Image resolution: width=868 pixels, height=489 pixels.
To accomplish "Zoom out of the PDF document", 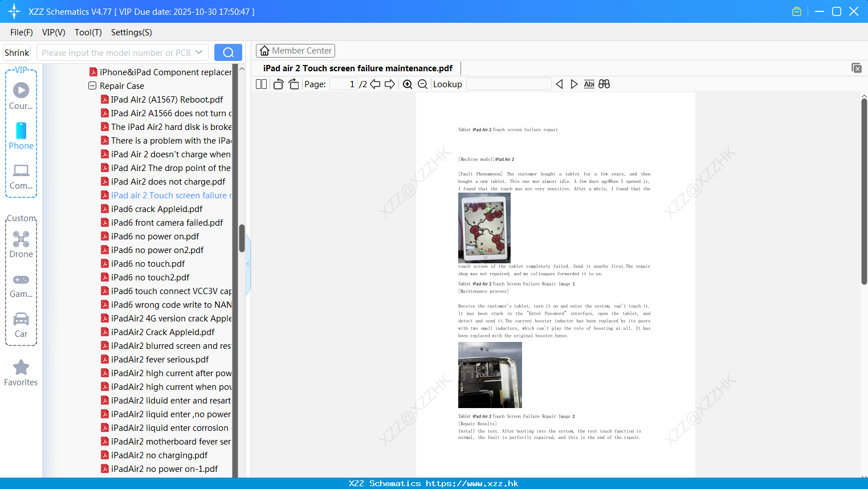I will coord(422,84).
